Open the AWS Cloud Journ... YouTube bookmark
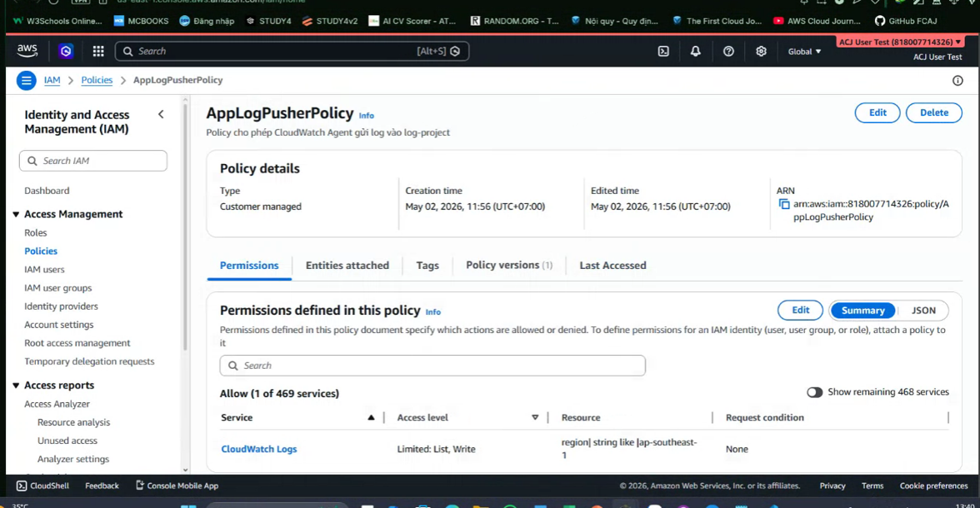 (817, 21)
